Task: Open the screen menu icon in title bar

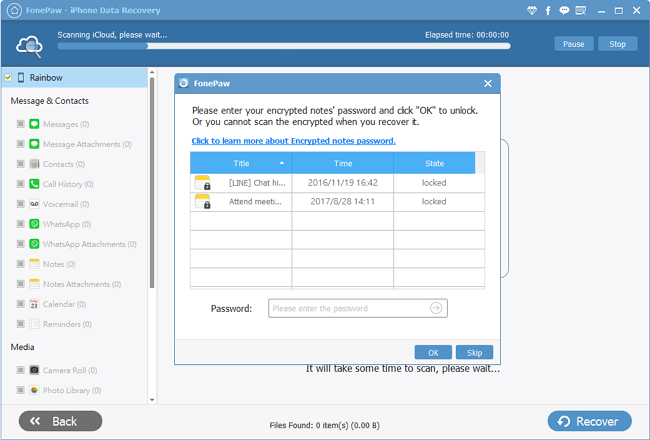Action: click(581, 10)
